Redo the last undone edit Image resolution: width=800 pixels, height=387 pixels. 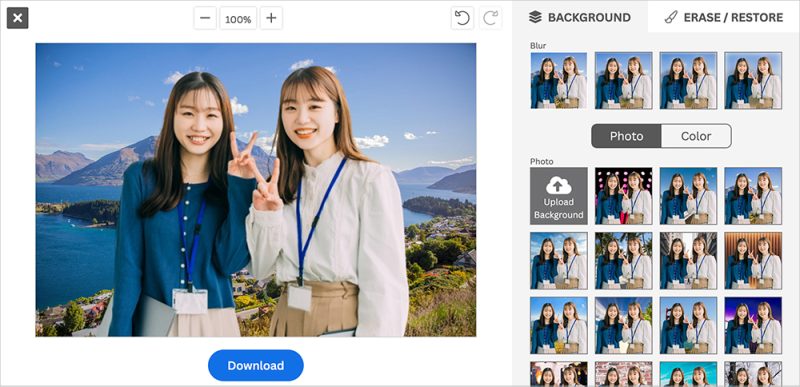490,18
